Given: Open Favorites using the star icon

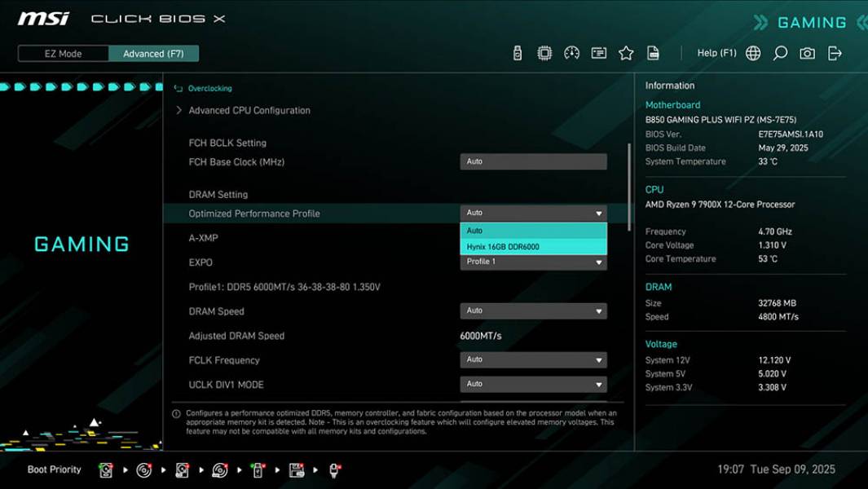Looking at the screenshot, I should [x=626, y=52].
